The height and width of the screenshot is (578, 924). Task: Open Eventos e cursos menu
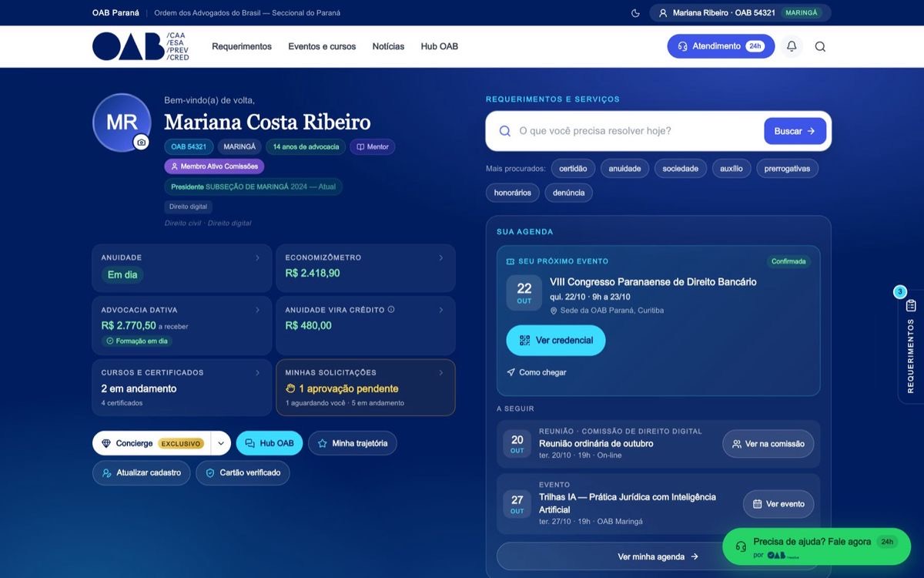[x=322, y=46]
